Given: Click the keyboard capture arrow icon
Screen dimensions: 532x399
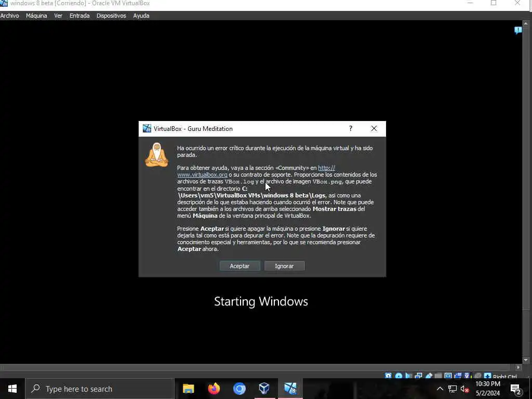Looking at the screenshot, I should tap(487, 376).
